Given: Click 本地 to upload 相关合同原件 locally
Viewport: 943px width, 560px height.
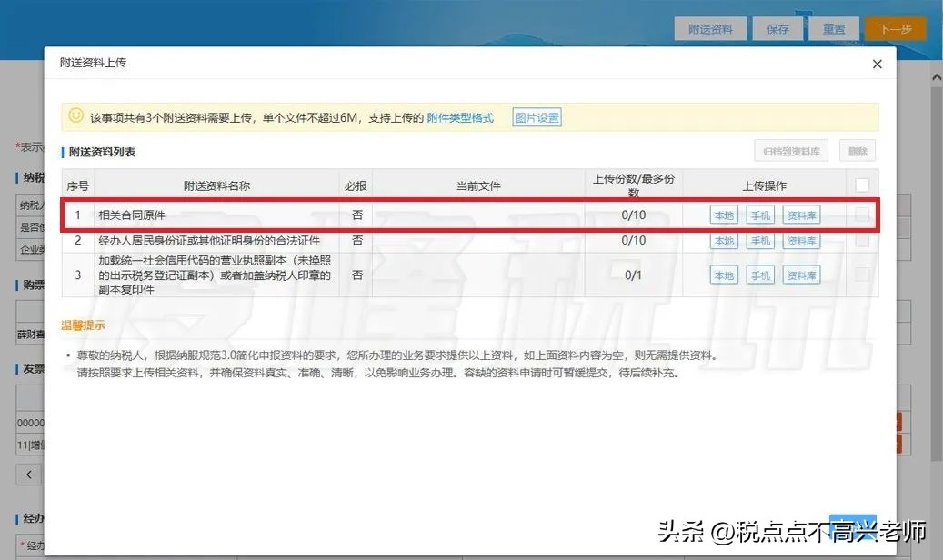Looking at the screenshot, I should (723, 215).
